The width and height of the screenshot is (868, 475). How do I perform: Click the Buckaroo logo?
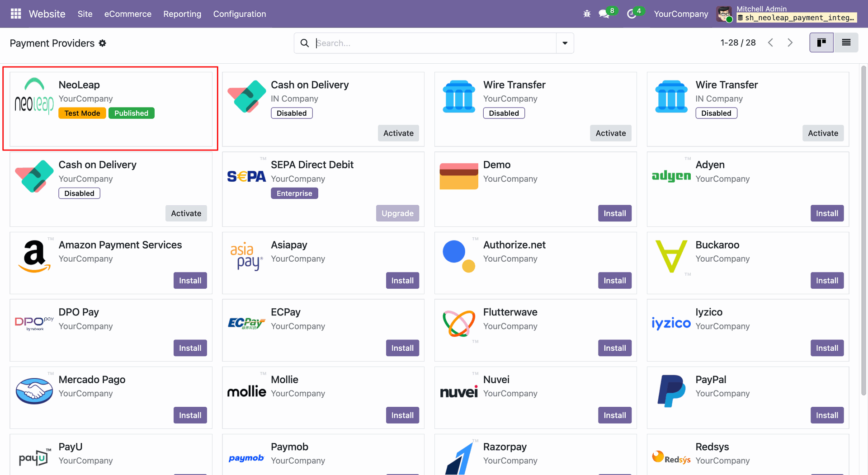(x=671, y=256)
